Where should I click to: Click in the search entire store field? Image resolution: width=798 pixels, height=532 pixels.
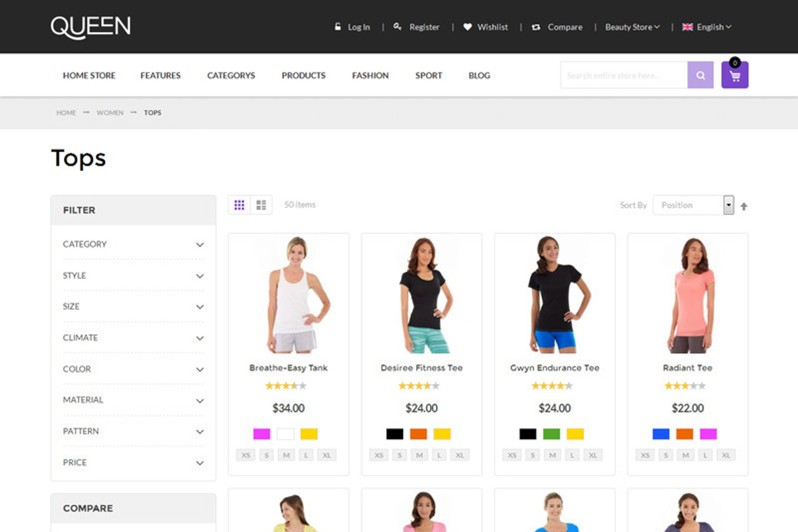[x=623, y=76]
